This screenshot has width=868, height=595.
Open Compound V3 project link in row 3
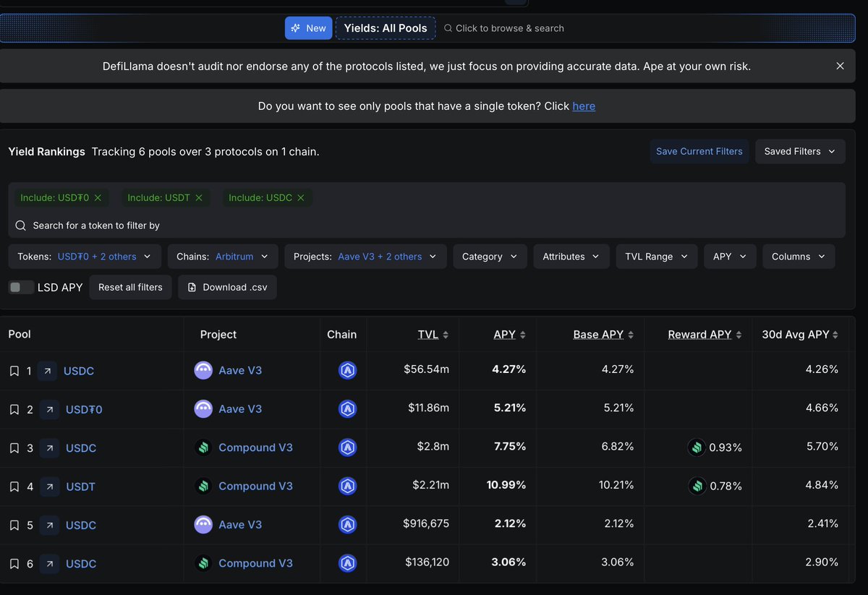tap(255, 448)
